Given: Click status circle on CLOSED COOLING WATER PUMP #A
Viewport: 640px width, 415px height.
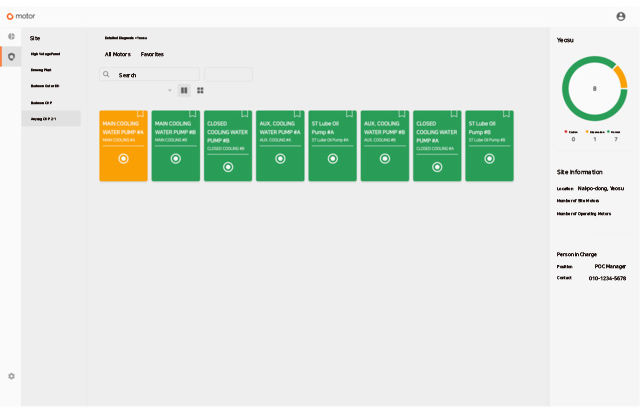Looking at the screenshot, I should coord(437,167).
